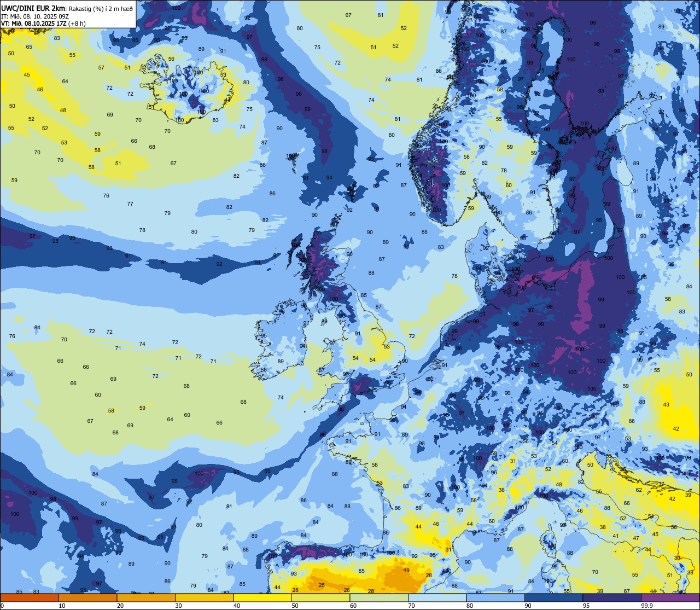
Task: Click the humidity value '36' on the map
Action: click(501, 490)
